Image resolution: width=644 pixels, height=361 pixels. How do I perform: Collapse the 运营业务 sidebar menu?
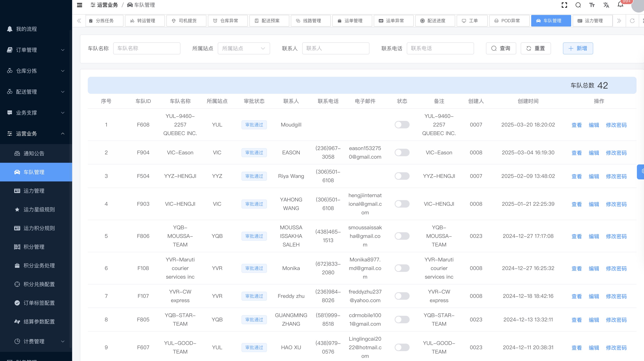[x=36, y=134]
